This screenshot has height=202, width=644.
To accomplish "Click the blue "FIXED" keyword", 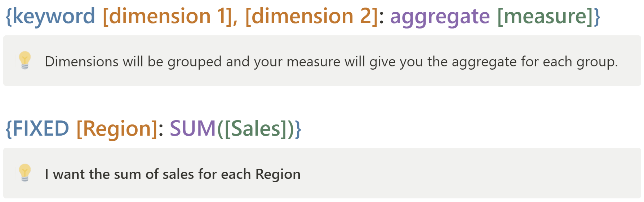I will (x=41, y=129).
